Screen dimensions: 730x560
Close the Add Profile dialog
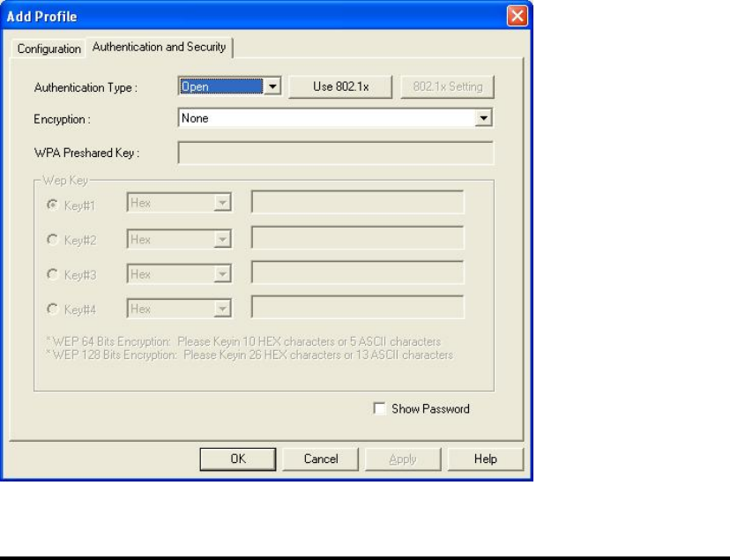[x=518, y=16]
